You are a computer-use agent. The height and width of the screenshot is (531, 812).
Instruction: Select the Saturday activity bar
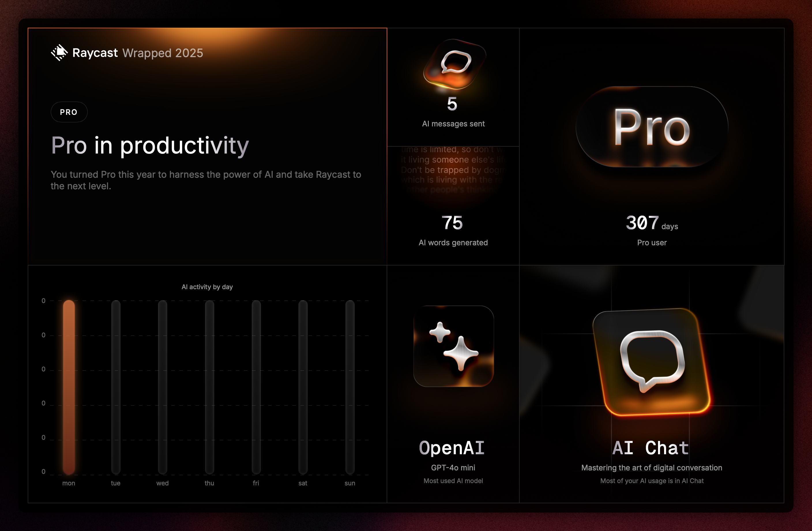pos(302,387)
